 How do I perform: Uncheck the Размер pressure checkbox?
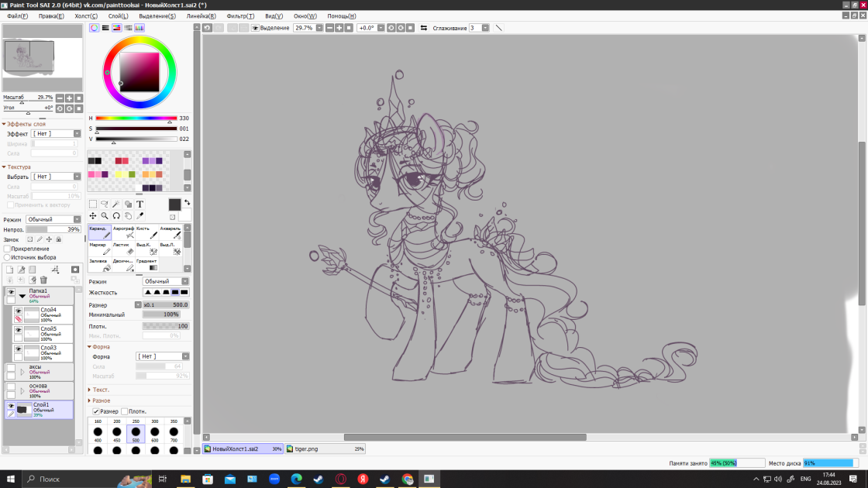pyautogui.click(x=96, y=411)
